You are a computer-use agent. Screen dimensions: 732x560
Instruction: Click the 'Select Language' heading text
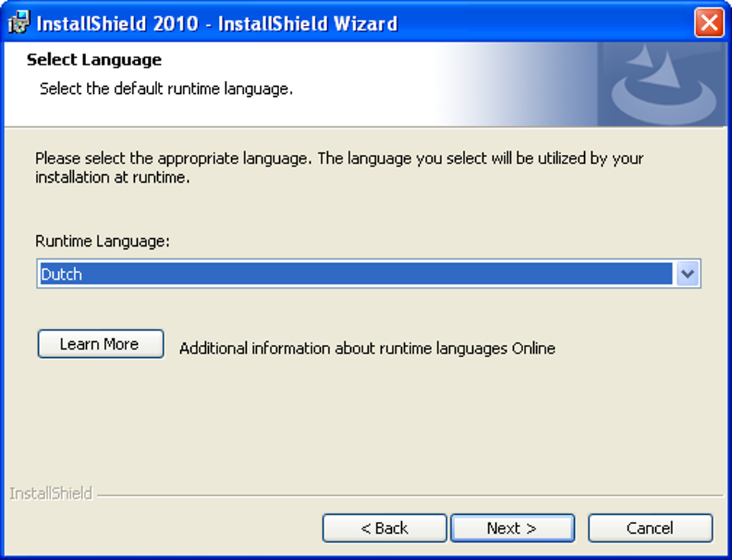pos(94,60)
